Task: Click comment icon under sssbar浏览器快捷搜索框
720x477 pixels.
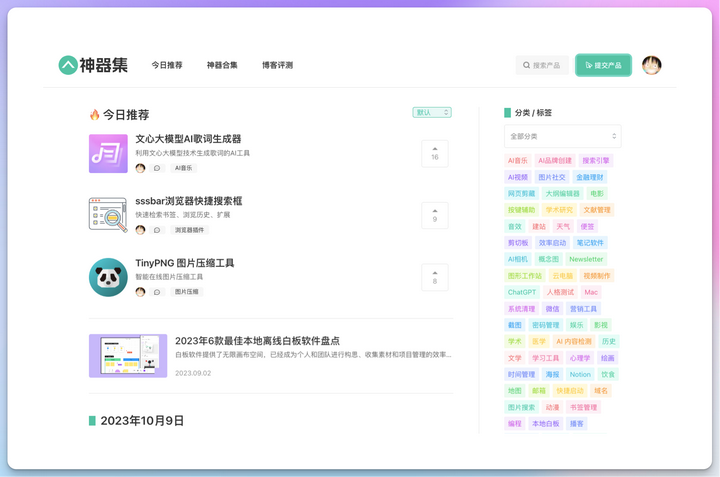Action: pyautogui.click(x=157, y=230)
